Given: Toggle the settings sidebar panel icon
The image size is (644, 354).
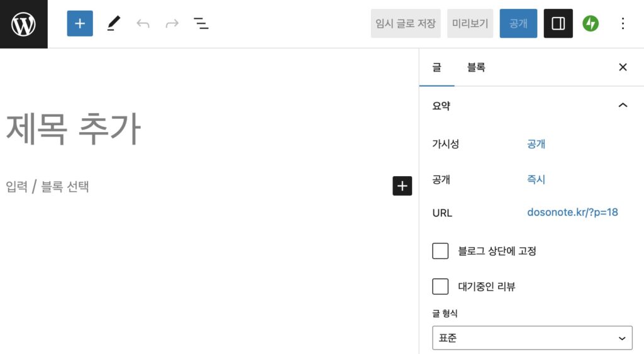Looking at the screenshot, I should [558, 24].
